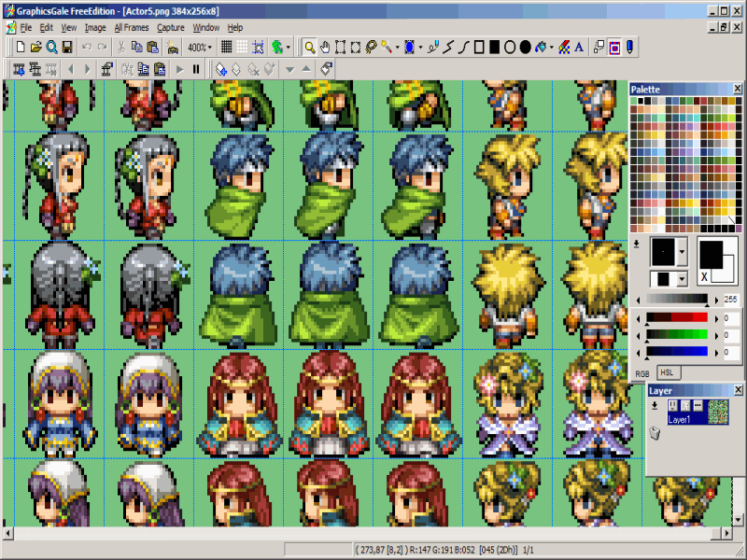Create a new image with New icon
Screen dimensions: 747x560
21,48
